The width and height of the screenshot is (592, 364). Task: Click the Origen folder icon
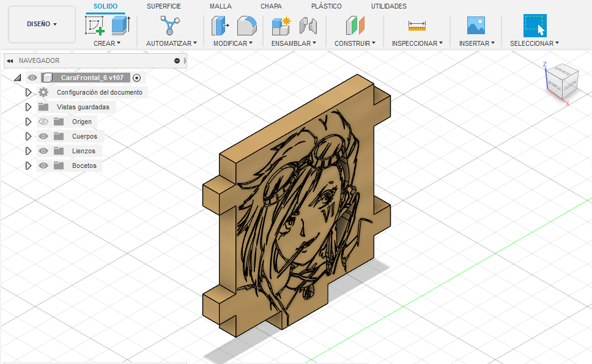(59, 122)
